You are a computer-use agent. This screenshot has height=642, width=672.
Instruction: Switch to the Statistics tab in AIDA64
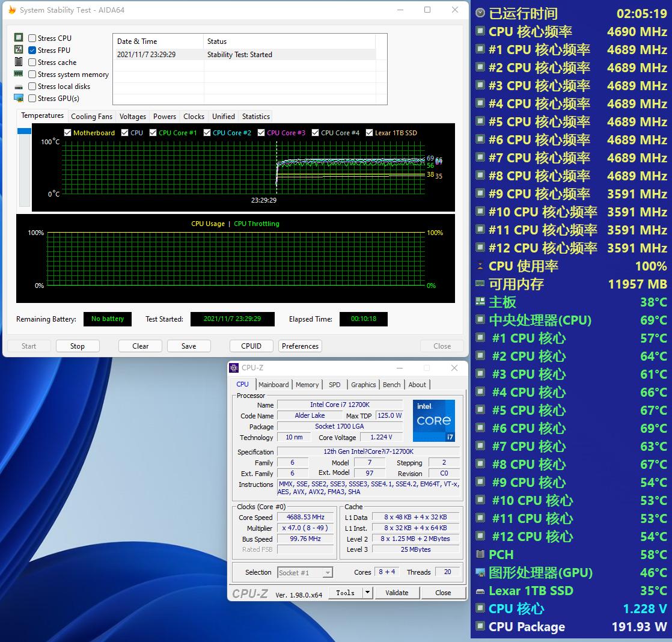pos(255,116)
